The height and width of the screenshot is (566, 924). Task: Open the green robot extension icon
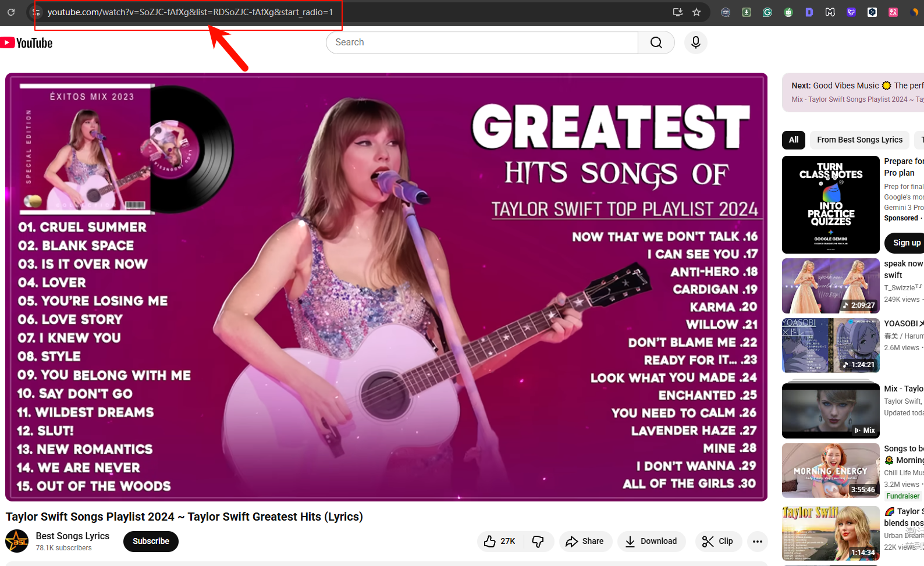pos(788,12)
